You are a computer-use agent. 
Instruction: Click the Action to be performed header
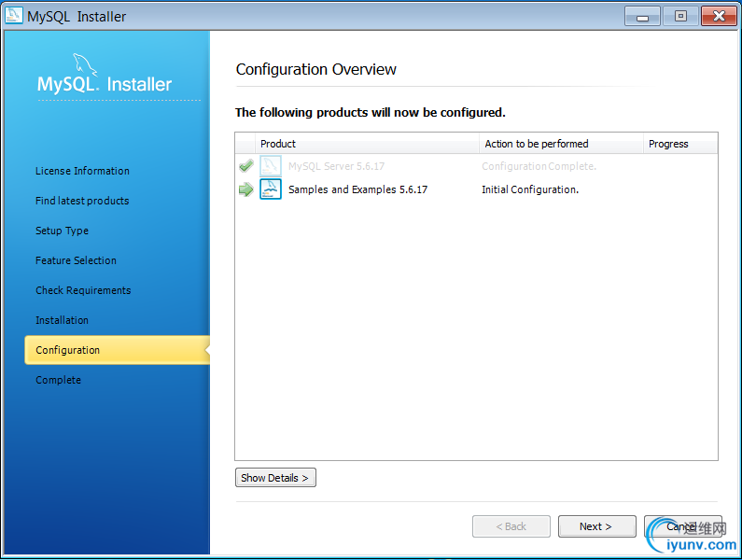pyautogui.click(x=561, y=144)
